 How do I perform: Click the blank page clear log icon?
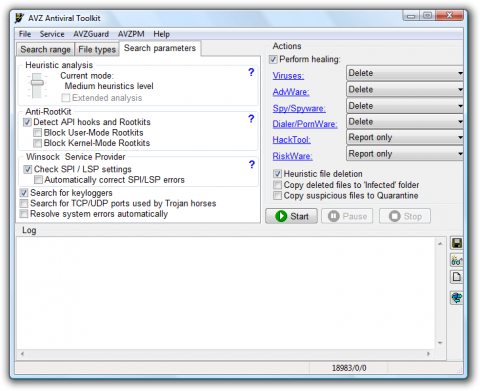pyautogui.click(x=456, y=277)
